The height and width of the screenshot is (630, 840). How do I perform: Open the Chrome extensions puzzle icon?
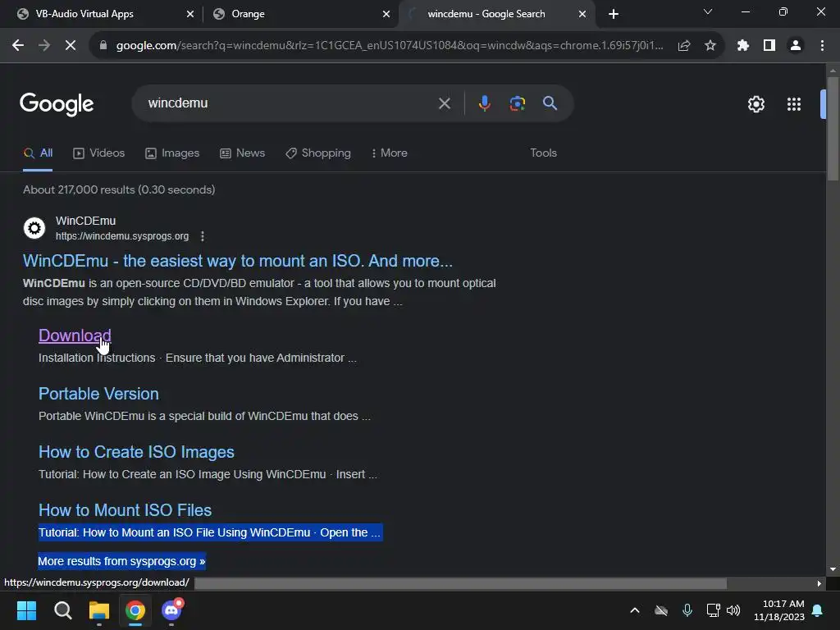point(743,46)
